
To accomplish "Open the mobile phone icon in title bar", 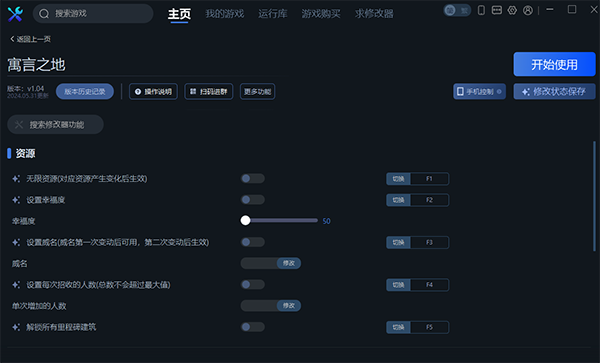I will 481,10.
